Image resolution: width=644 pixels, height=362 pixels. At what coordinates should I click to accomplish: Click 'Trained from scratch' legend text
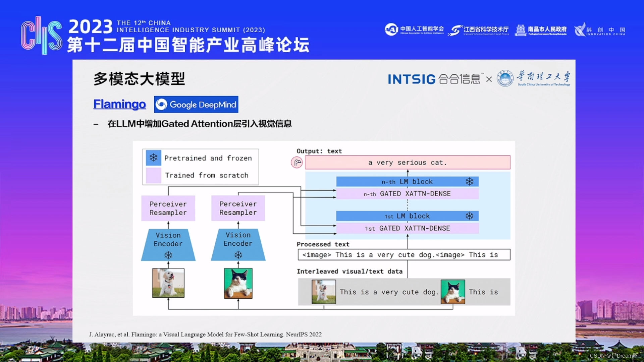(207, 175)
